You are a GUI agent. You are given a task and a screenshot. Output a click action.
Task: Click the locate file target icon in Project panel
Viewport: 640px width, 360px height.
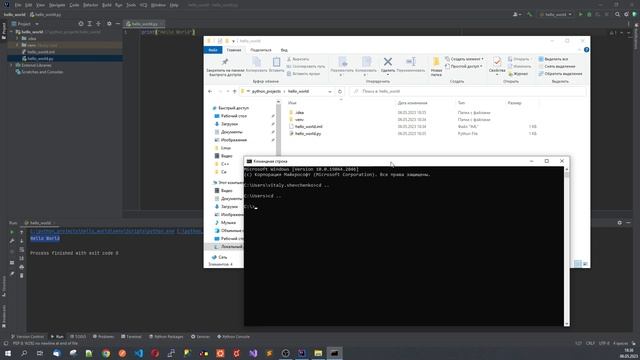pyautogui.click(x=81, y=24)
